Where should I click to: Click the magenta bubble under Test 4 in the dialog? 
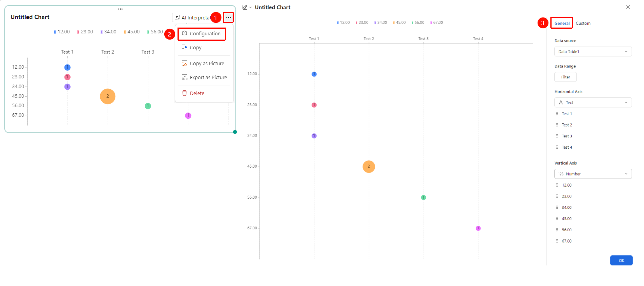click(478, 228)
